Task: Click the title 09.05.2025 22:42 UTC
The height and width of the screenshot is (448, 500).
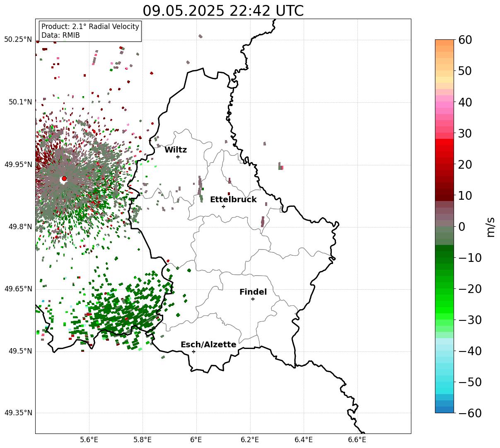Action: pyautogui.click(x=223, y=11)
